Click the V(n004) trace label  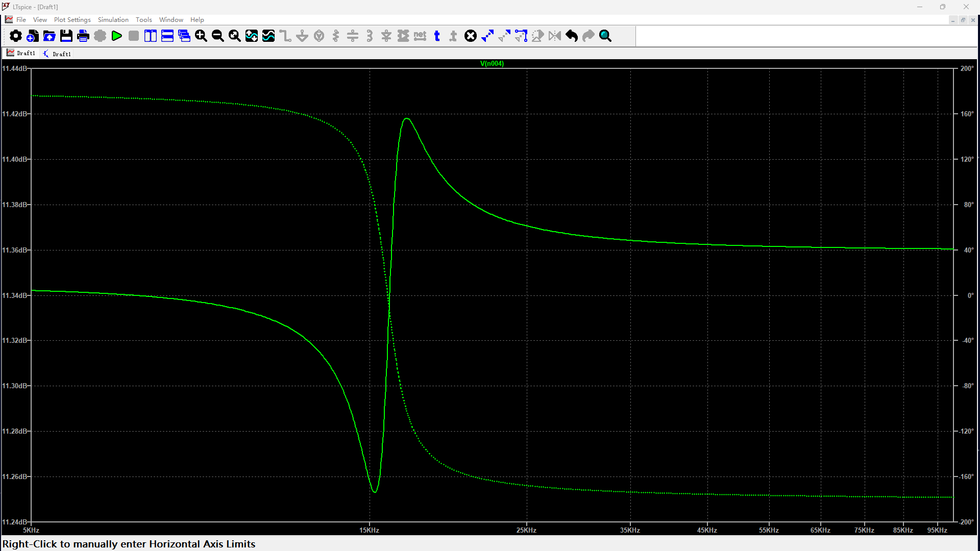click(492, 64)
